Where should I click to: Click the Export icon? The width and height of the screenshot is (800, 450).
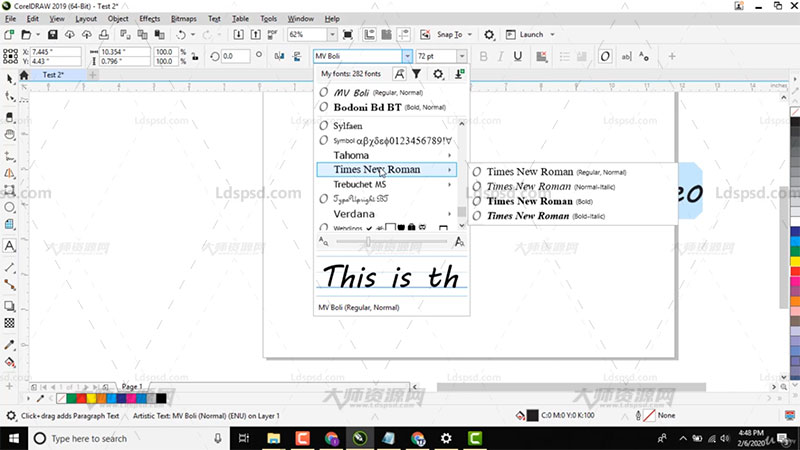point(256,35)
